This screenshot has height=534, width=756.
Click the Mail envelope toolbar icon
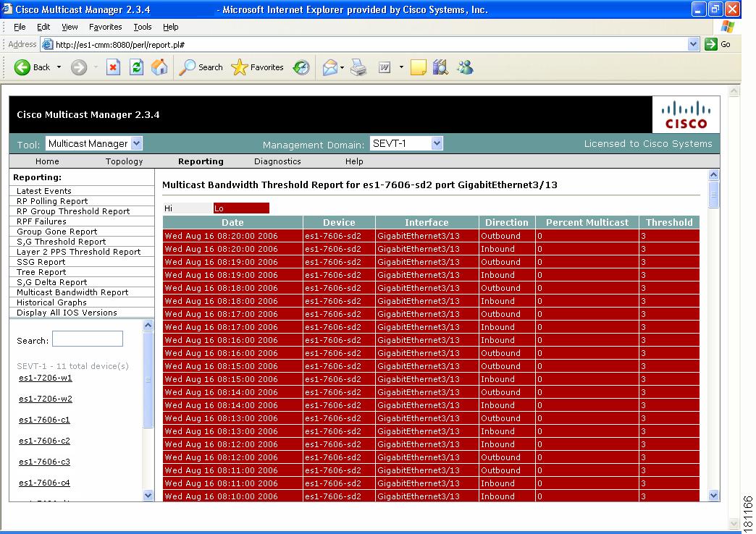(330, 67)
